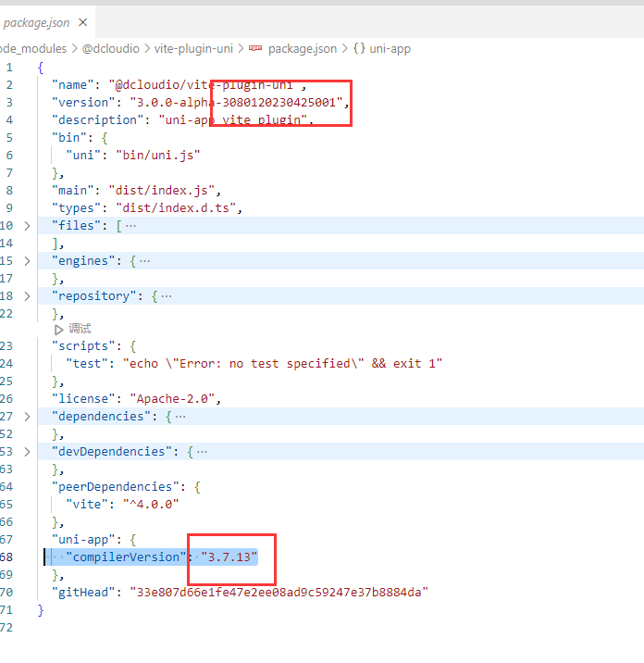The width and height of the screenshot is (644, 663).
Task: Click the "uni-app" key on line 67
Action: (83, 540)
